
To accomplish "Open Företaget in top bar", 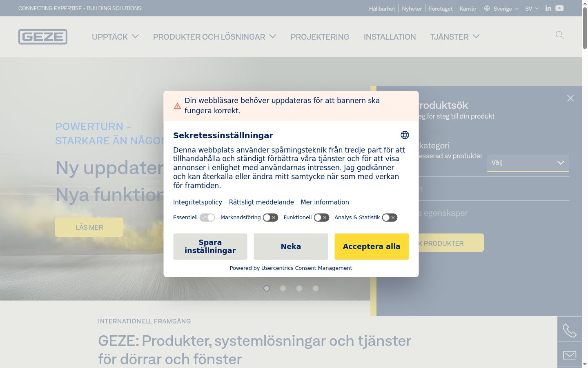I will 441,9.
